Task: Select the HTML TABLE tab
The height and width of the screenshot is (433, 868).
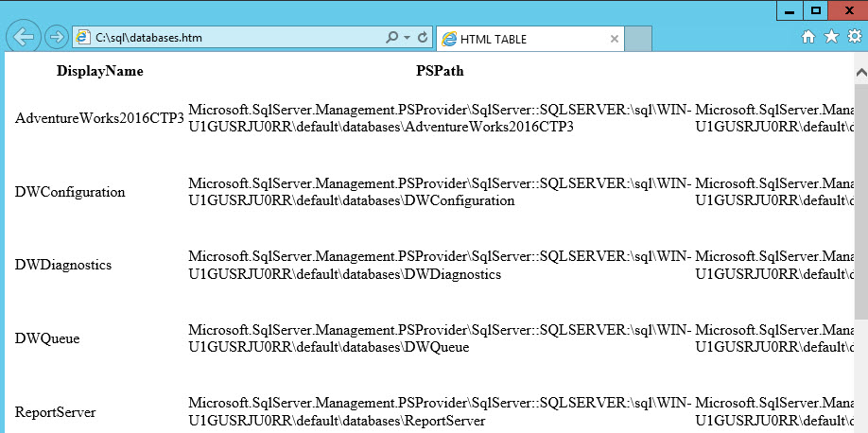Action: pyautogui.click(x=529, y=40)
